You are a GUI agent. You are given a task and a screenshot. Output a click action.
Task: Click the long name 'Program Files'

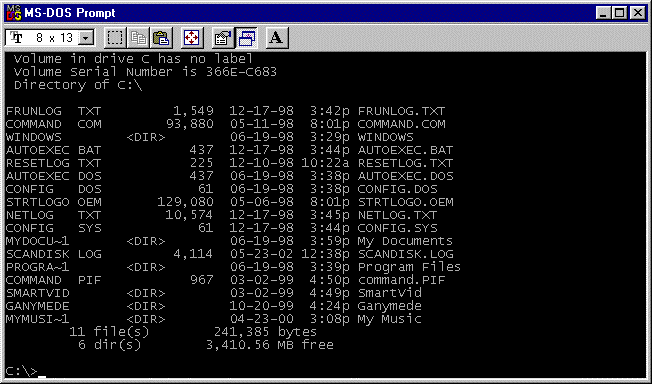[x=410, y=267]
